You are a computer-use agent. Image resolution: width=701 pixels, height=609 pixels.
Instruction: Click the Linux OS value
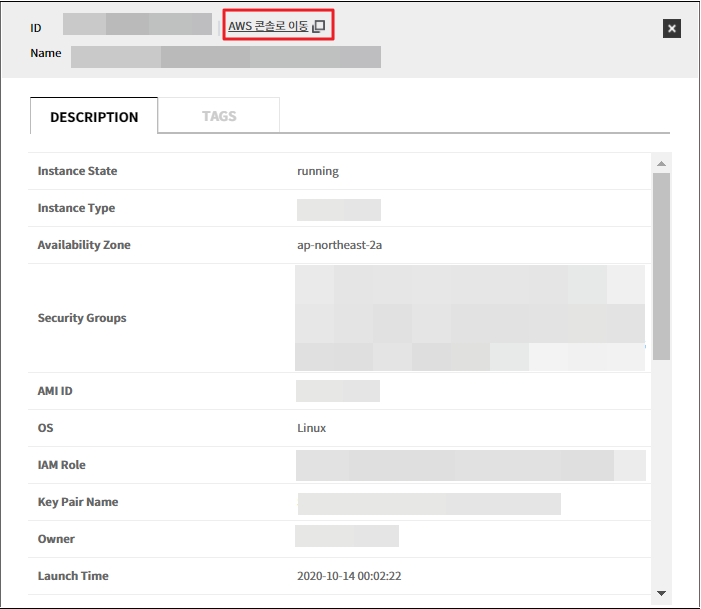(312, 428)
